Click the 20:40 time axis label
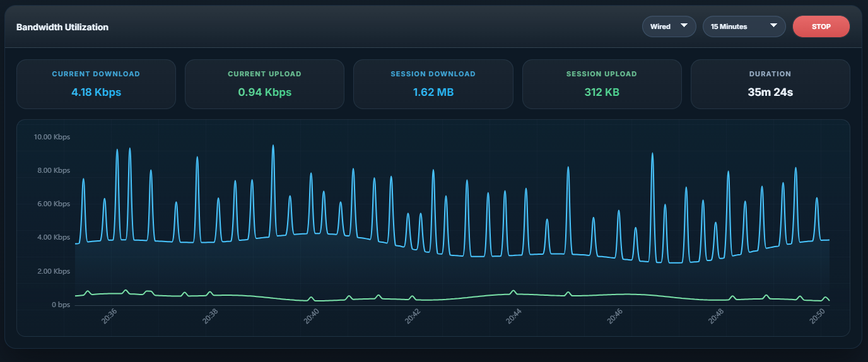Viewport: 868px width, 362px height. click(x=311, y=316)
